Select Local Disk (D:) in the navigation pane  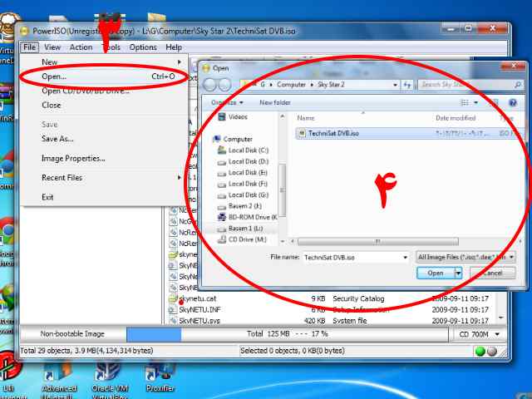(x=248, y=161)
